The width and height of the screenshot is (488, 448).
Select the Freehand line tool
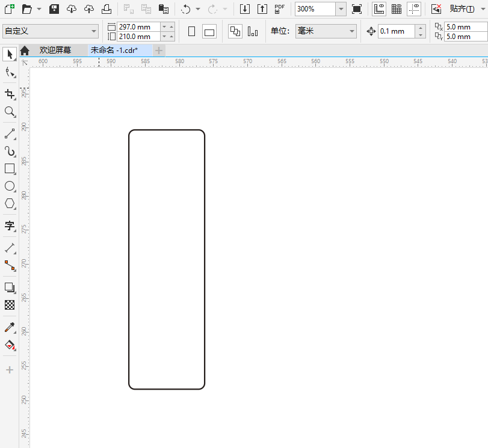pos(10,133)
